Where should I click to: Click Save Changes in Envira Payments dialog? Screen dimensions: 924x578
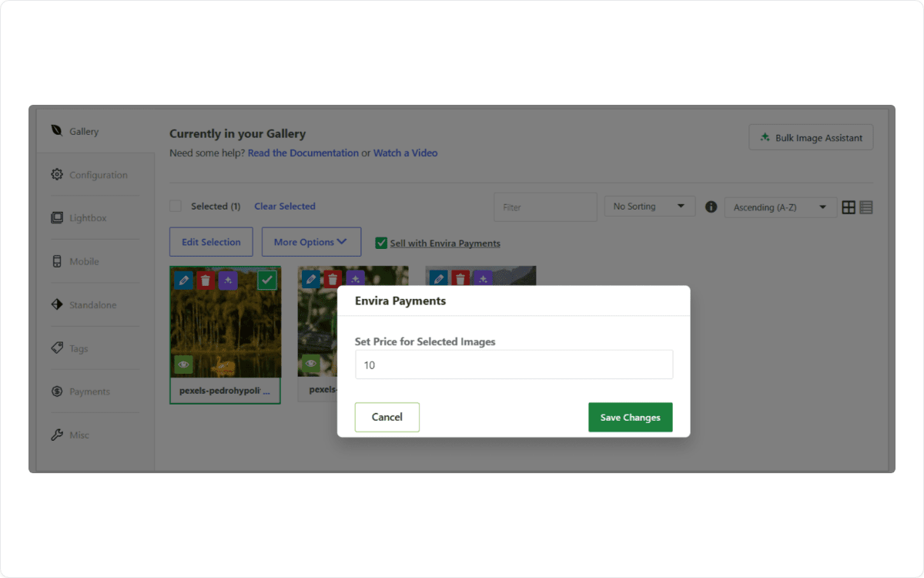tap(631, 417)
